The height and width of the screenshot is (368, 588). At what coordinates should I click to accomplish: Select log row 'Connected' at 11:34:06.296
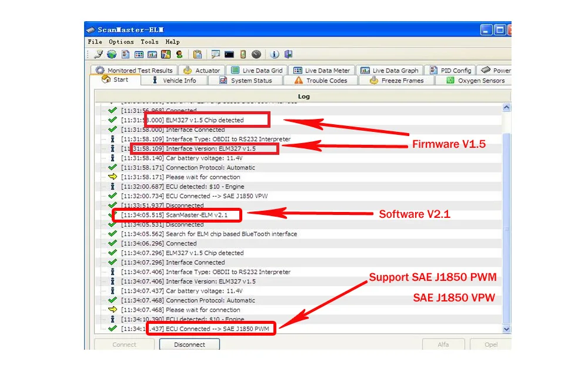point(298,243)
